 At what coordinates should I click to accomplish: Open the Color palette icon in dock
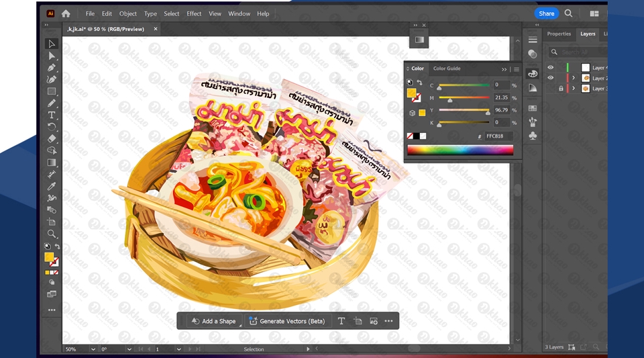click(x=533, y=74)
